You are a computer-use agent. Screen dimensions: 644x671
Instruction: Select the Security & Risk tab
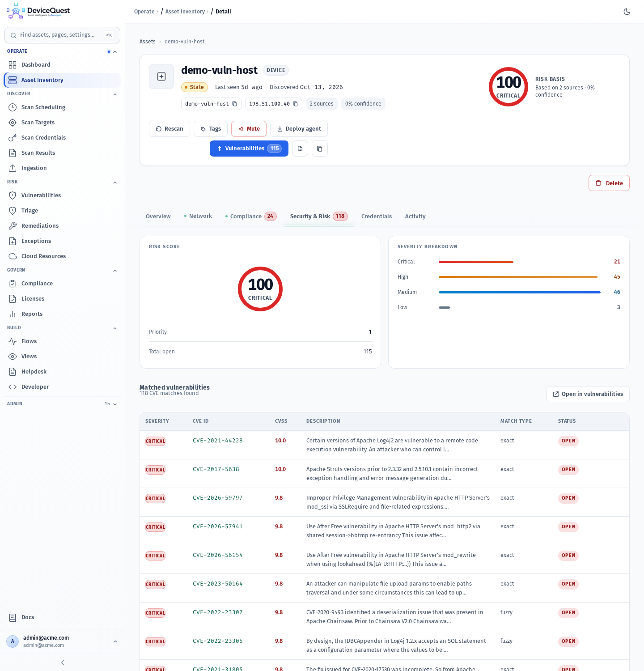click(319, 217)
